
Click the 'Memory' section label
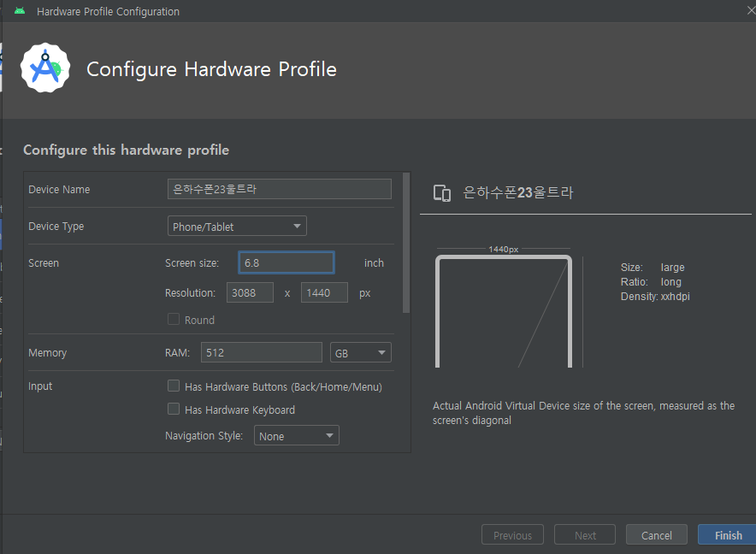(x=47, y=353)
